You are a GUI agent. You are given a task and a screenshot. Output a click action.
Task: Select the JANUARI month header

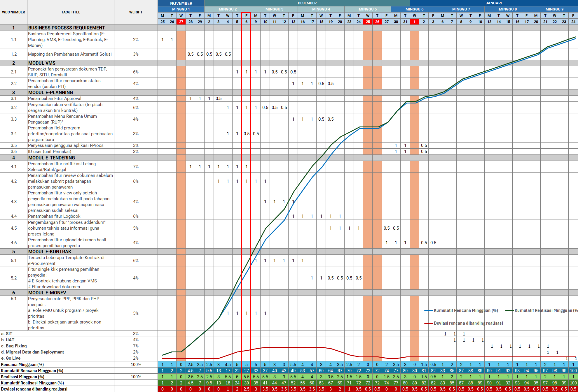(x=494, y=3)
